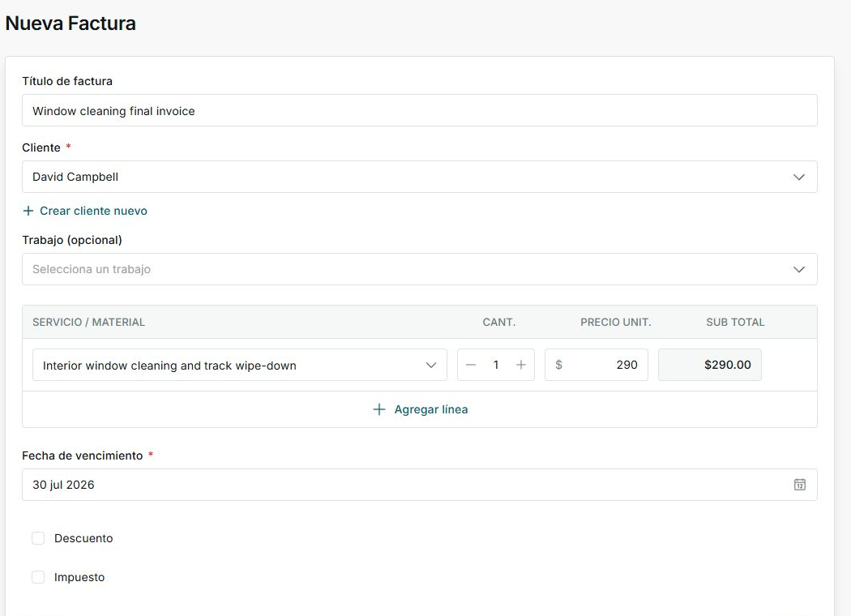Click the Agregar línea button

coord(420,409)
